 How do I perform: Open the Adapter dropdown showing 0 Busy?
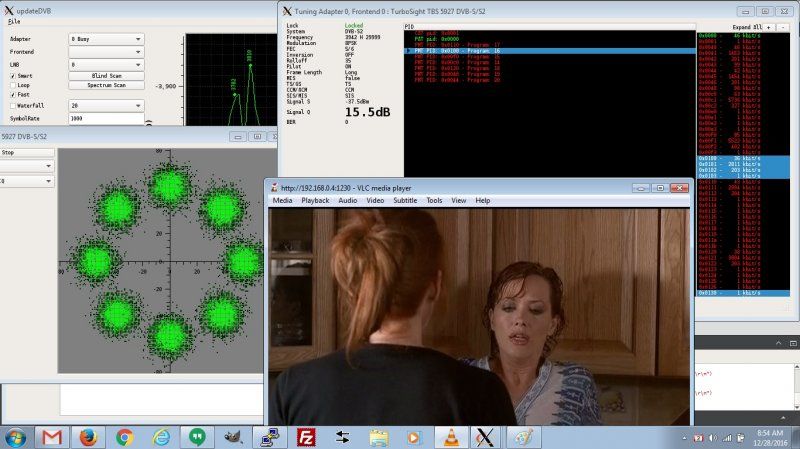[x=106, y=39]
